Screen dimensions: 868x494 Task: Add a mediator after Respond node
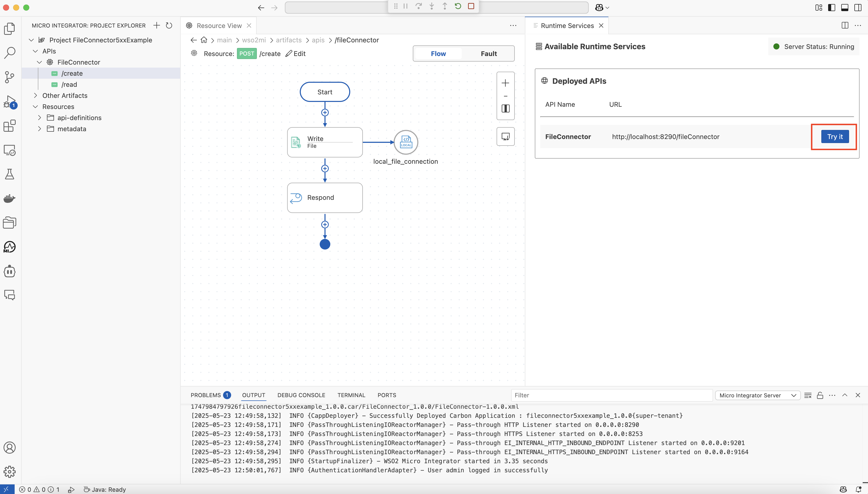click(x=325, y=225)
